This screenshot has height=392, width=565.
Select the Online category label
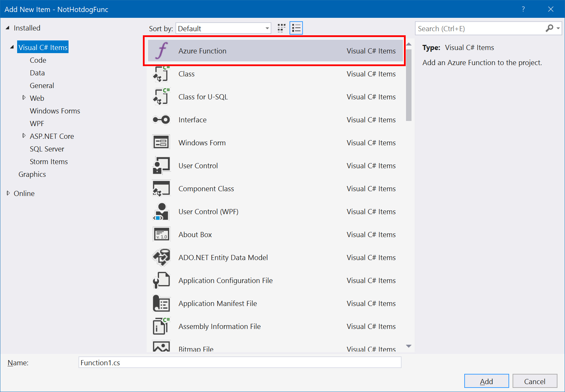pyautogui.click(x=24, y=193)
